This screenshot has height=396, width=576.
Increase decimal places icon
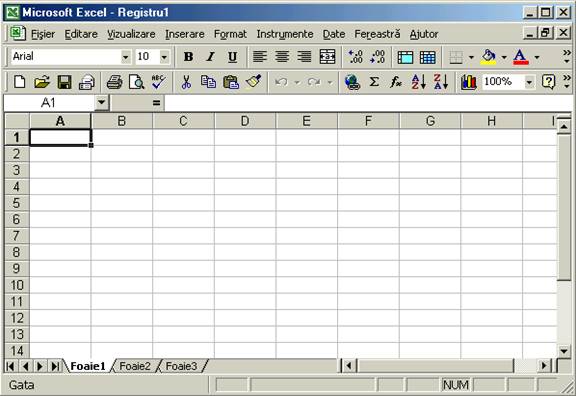[x=355, y=57]
